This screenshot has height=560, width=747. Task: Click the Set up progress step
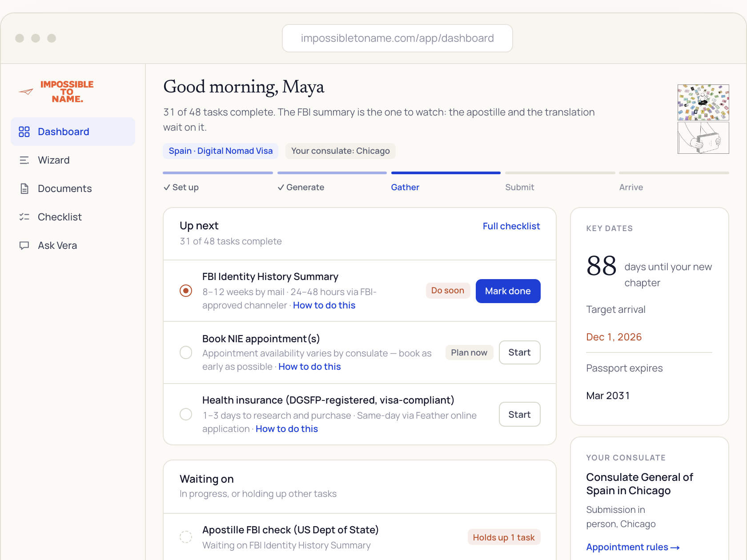181,188
